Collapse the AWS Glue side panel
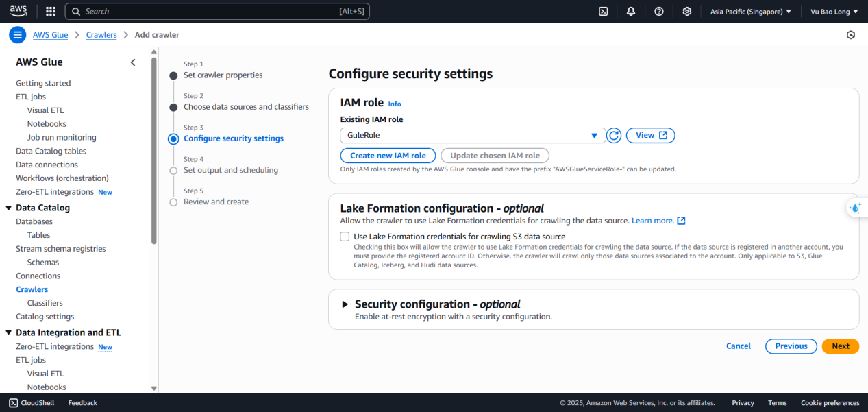The width and height of the screenshot is (868, 412). pyautogui.click(x=133, y=62)
